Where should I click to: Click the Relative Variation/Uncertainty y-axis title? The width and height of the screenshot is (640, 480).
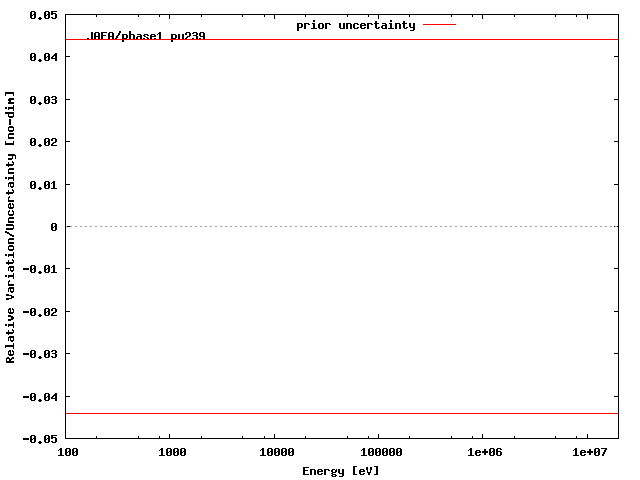[11, 227]
